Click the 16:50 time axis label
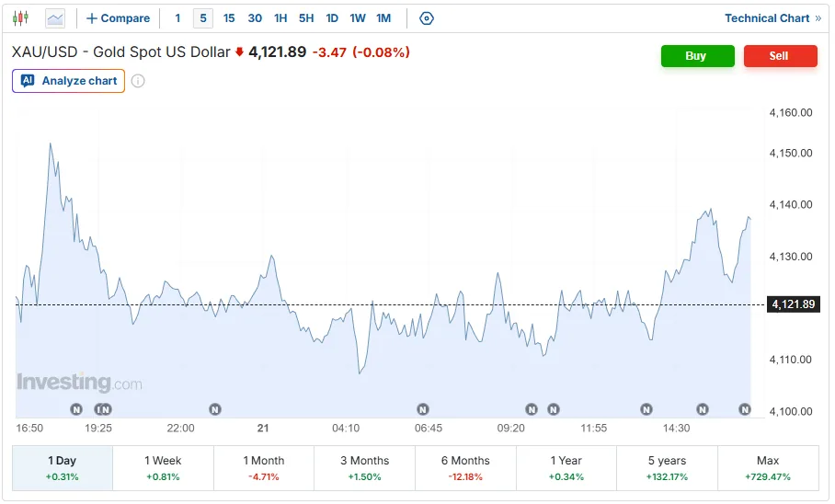 click(x=29, y=428)
